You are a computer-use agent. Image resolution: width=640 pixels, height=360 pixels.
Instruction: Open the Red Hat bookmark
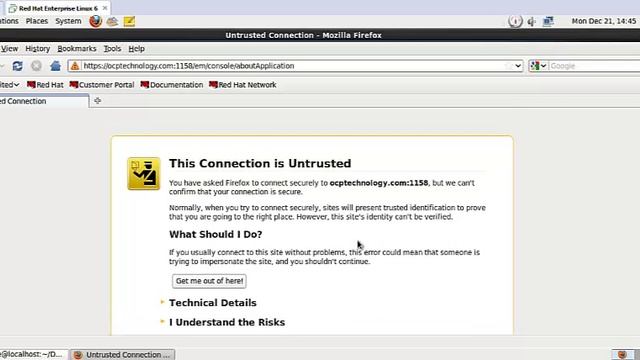tap(45, 85)
